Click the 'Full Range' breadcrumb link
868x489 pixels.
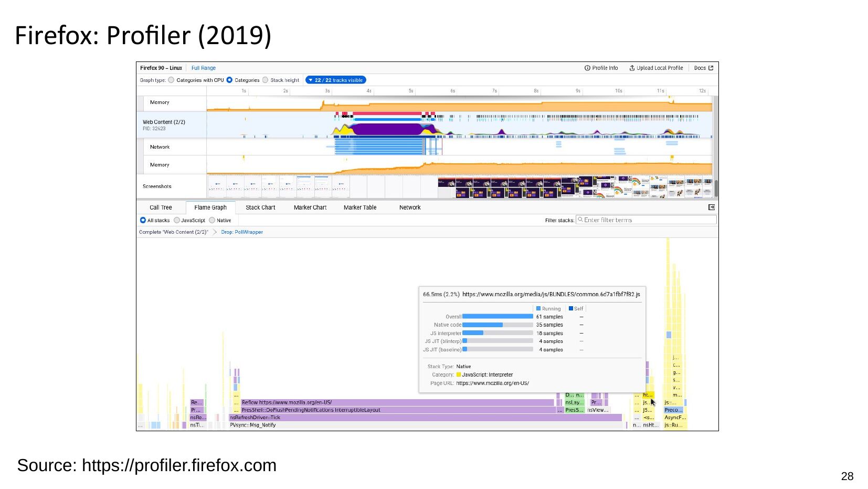click(203, 68)
